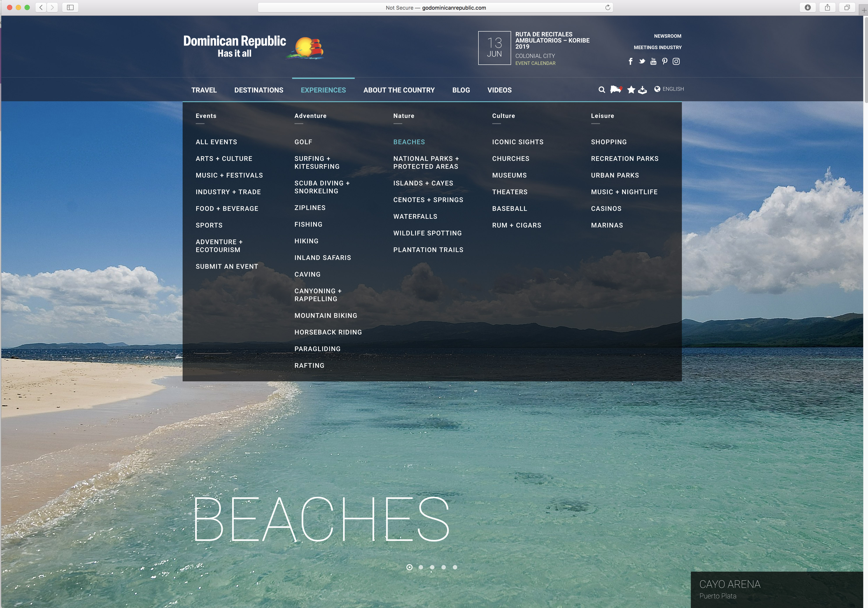The width and height of the screenshot is (868, 608).
Task: Open the YouTube channel icon
Action: click(x=653, y=61)
